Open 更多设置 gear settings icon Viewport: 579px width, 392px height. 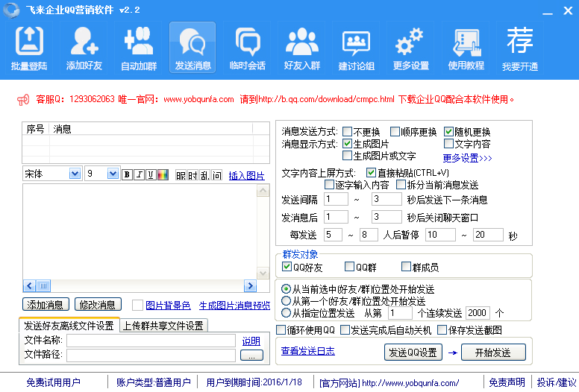pos(410,48)
